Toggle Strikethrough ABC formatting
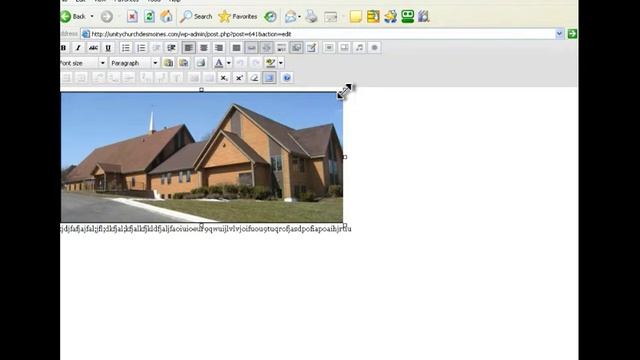 pyautogui.click(x=93, y=48)
